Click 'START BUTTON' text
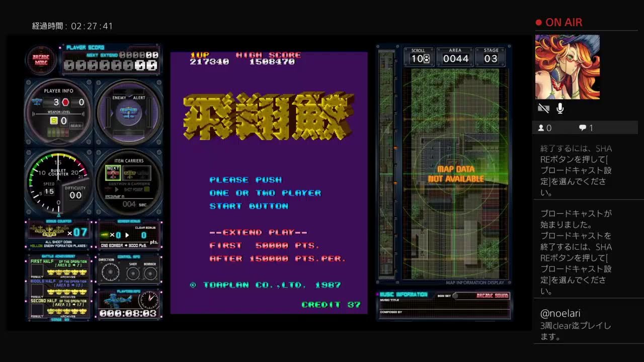This screenshot has width=644, height=362. (x=249, y=206)
